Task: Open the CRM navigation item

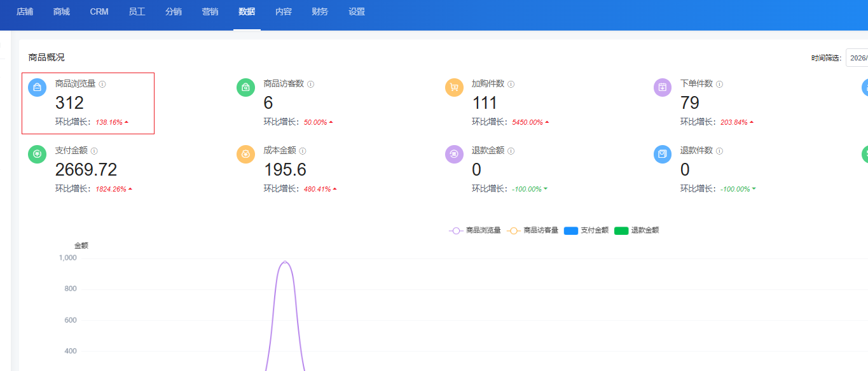Action: [99, 12]
